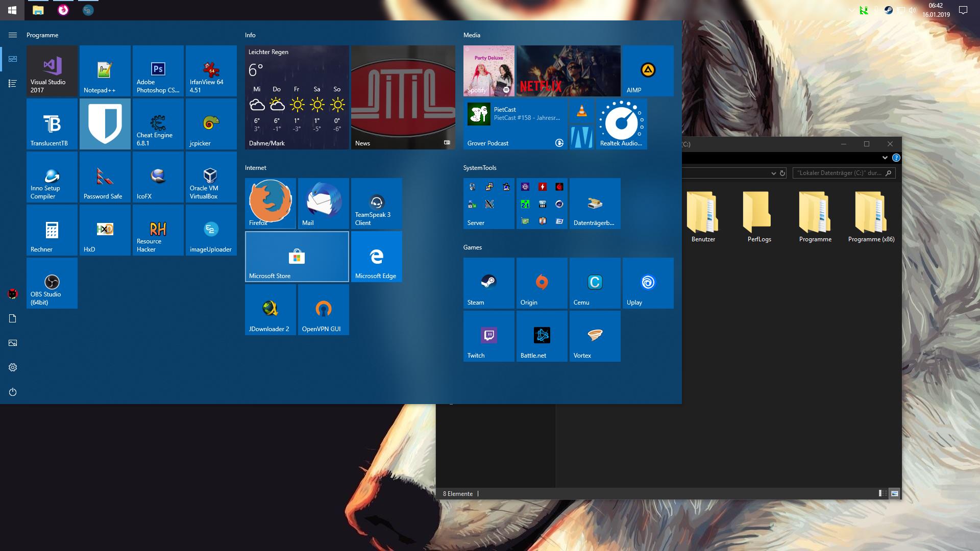Open the Visual Studio 2017 tile
This screenshot has height=551, width=980.
(52, 71)
